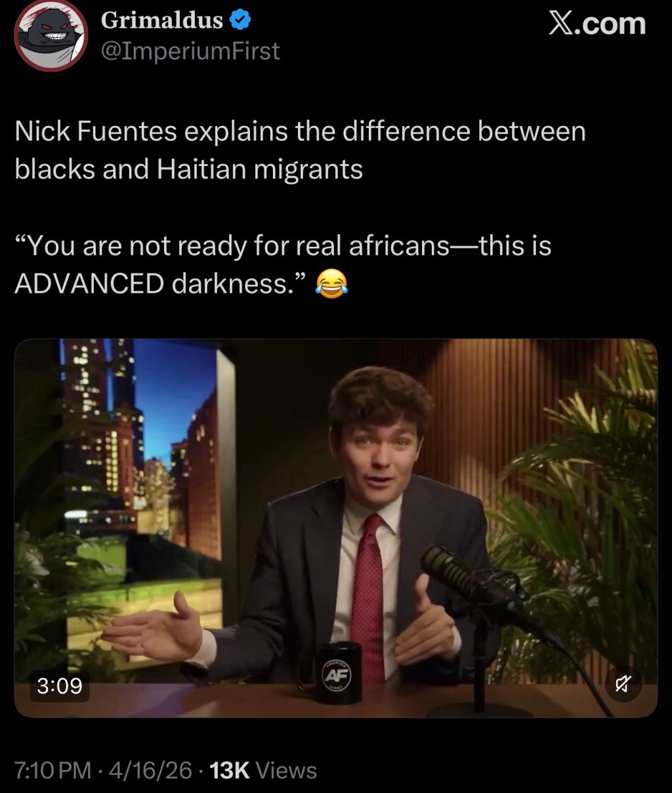Click the AF logo mug in the video
Screen dimensions: 672x793
[x=337, y=672]
